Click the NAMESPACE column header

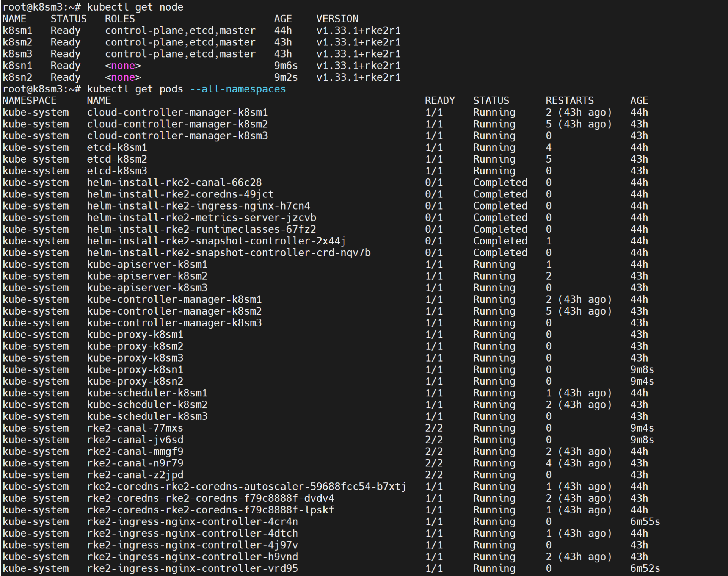coord(30,101)
